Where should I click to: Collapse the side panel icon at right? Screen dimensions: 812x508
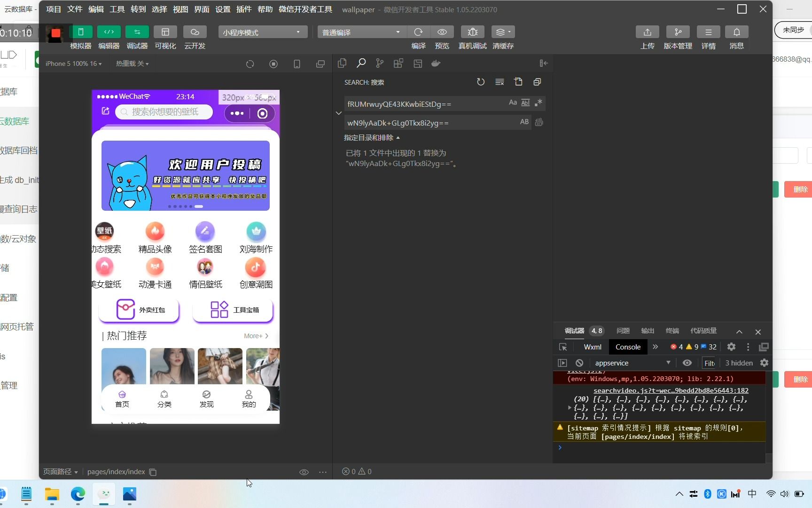click(x=544, y=63)
